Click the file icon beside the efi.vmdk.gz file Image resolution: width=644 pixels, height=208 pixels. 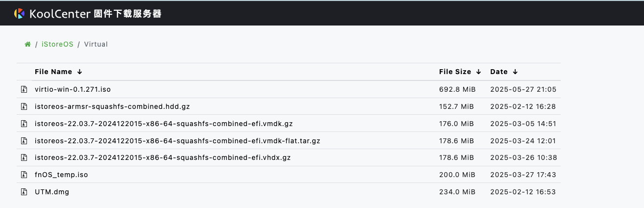pyautogui.click(x=23, y=124)
